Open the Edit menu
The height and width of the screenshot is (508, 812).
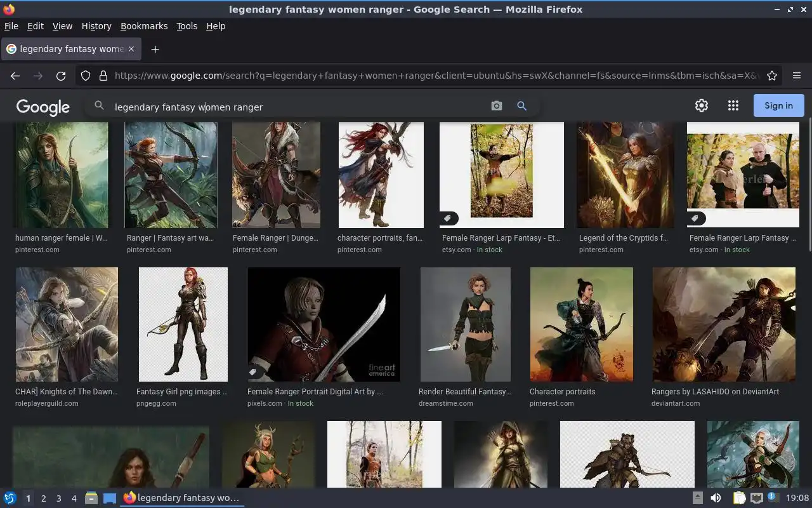36,26
